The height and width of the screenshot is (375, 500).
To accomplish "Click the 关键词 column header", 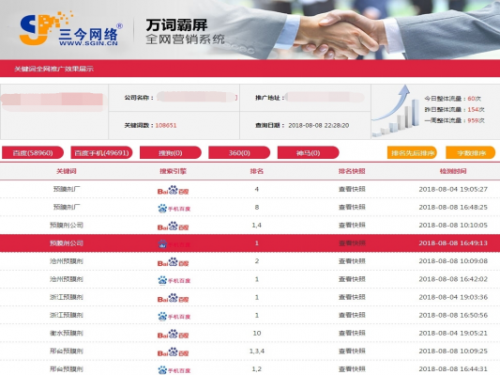I will [x=66, y=171].
